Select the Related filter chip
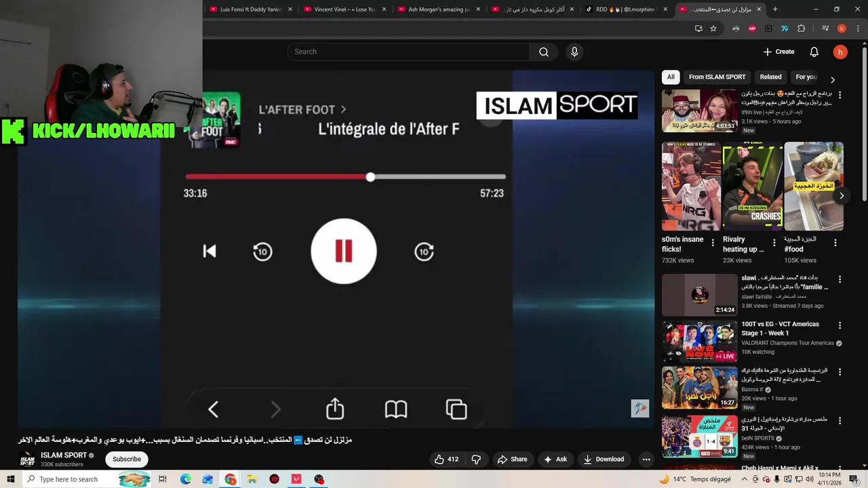868x488 pixels. pos(770,77)
